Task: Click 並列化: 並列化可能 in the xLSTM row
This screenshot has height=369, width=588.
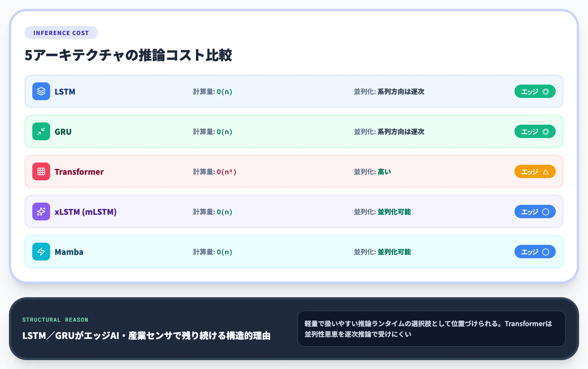Action: point(383,212)
